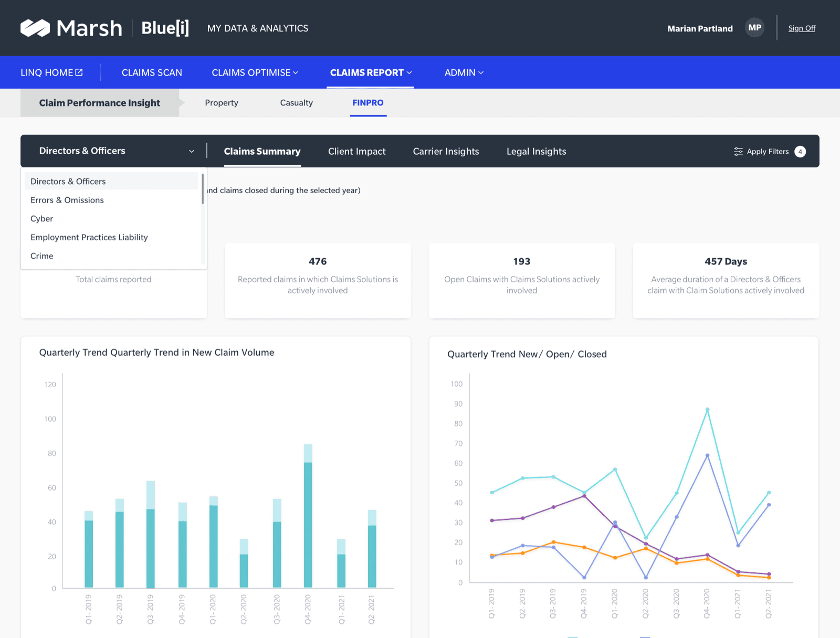Click the Marsh logo
Image resolution: width=840 pixels, height=638 pixels.
coord(71,28)
